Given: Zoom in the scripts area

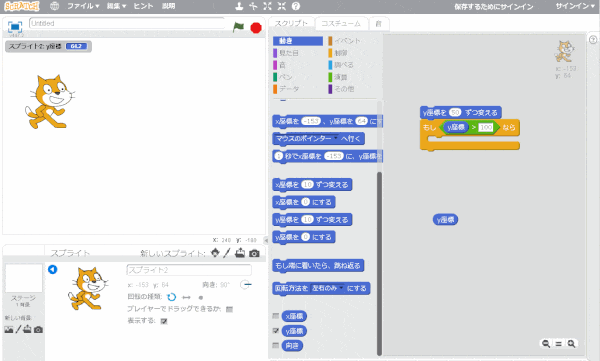Looking at the screenshot, I should coord(571,343).
